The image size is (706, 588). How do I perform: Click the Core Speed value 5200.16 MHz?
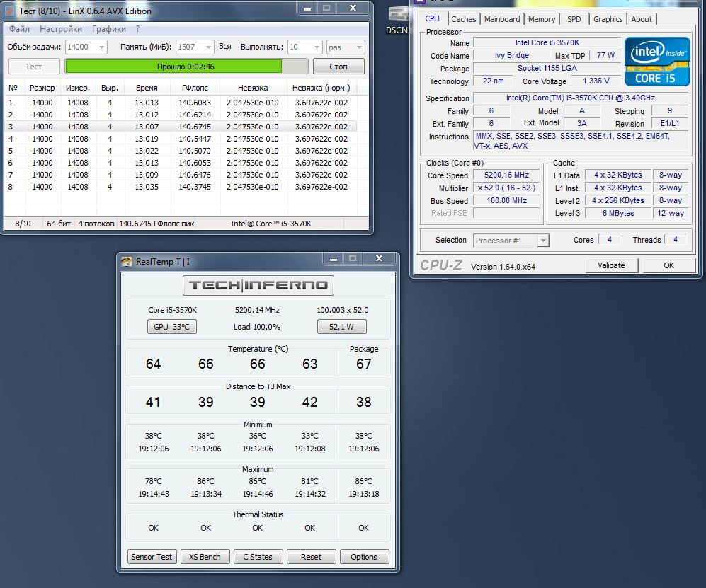(x=506, y=175)
